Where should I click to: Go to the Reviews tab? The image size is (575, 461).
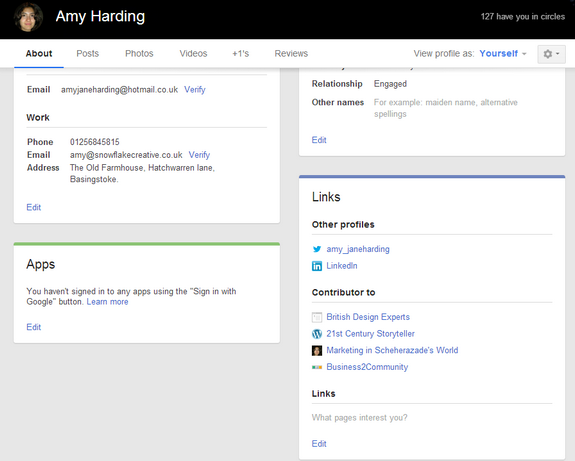coord(291,54)
